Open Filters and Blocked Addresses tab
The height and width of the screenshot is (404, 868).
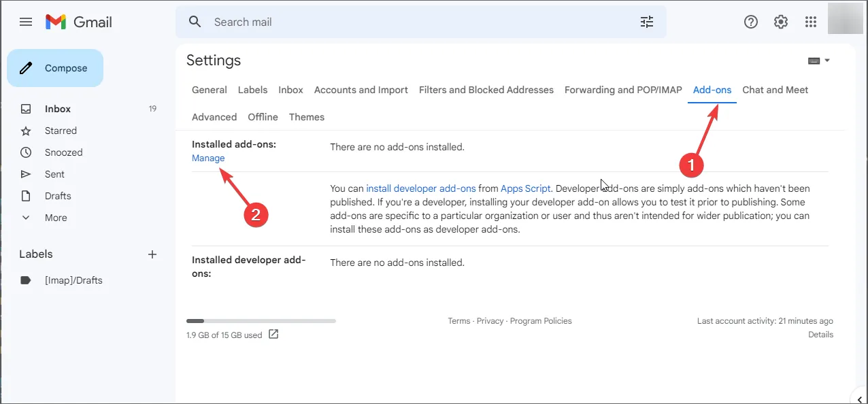pos(486,90)
